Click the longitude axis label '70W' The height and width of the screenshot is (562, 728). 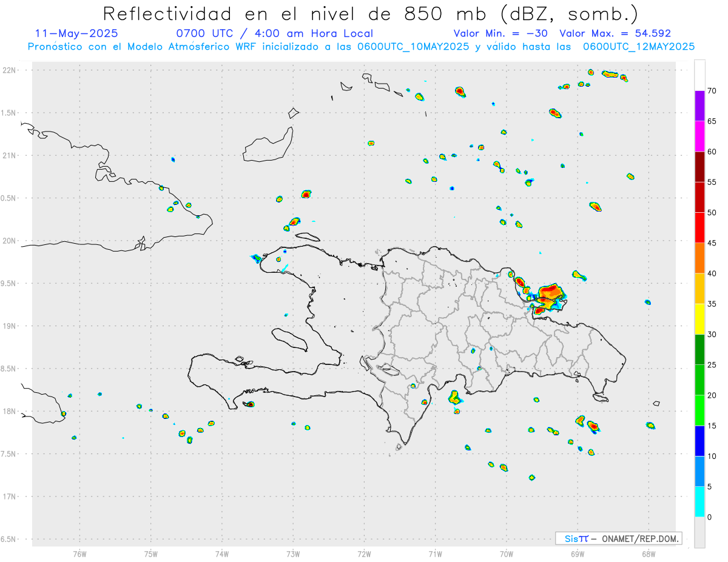pyautogui.click(x=507, y=554)
